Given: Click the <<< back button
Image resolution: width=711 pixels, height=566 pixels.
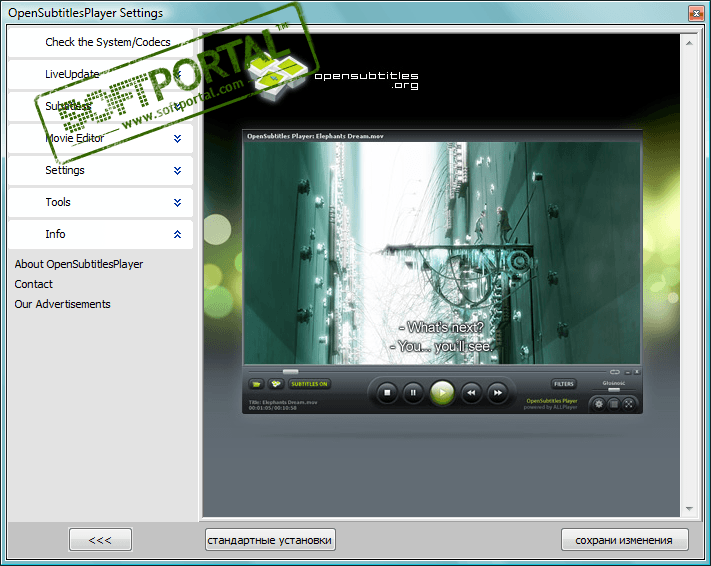Looking at the screenshot, I should pos(100,540).
